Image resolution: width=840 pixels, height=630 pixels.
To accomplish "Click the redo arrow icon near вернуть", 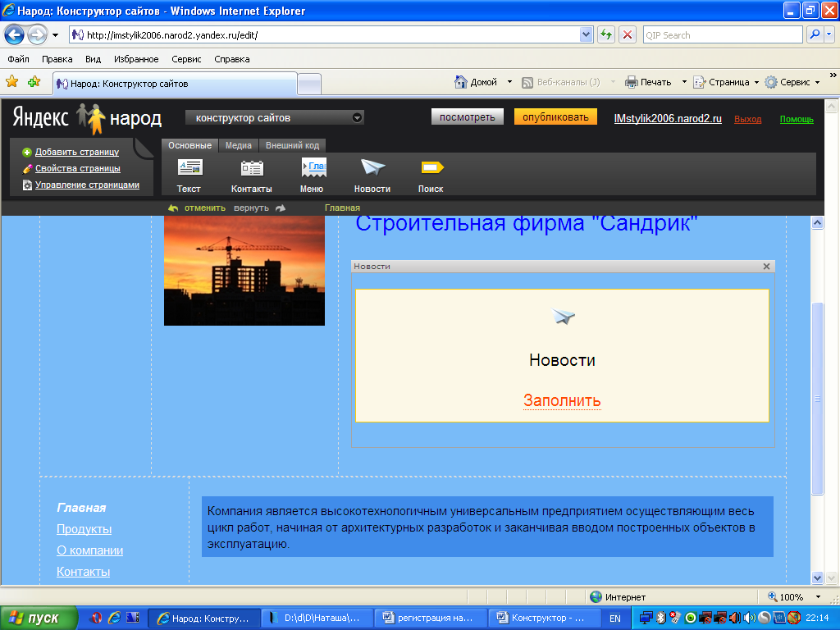I will 281,208.
